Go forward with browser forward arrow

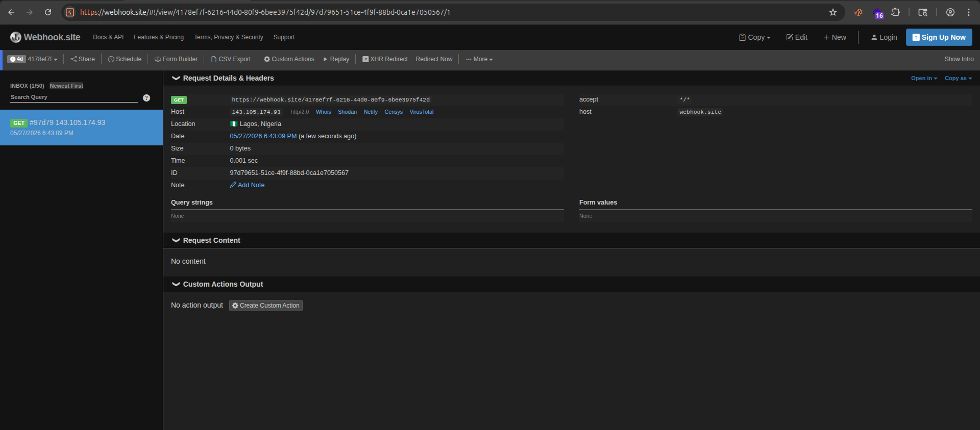[x=30, y=12]
